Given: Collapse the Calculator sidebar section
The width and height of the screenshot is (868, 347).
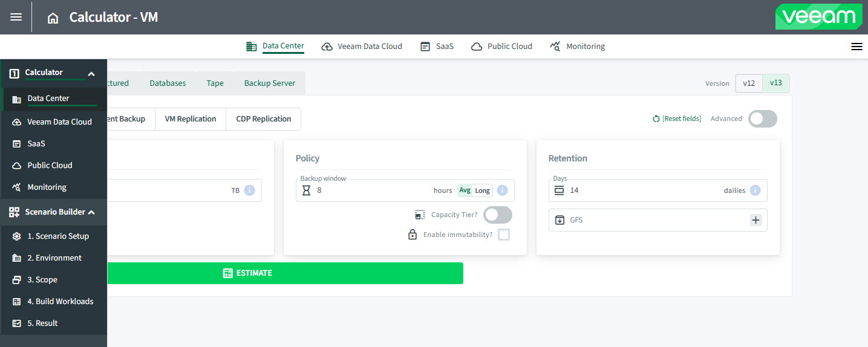Looking at the screenshot, I should click(91, 74).
